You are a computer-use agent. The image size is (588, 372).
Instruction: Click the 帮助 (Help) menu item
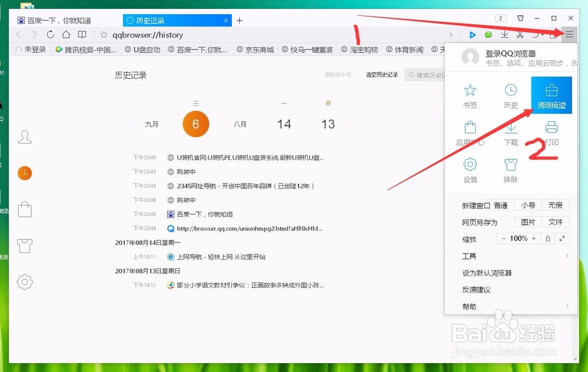[469, 306]
